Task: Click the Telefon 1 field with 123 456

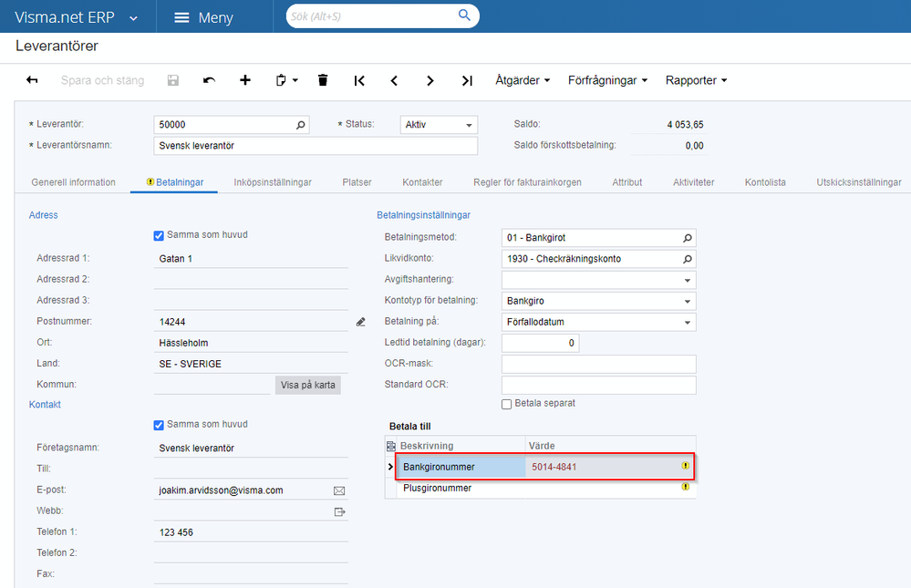Action: 251,532
